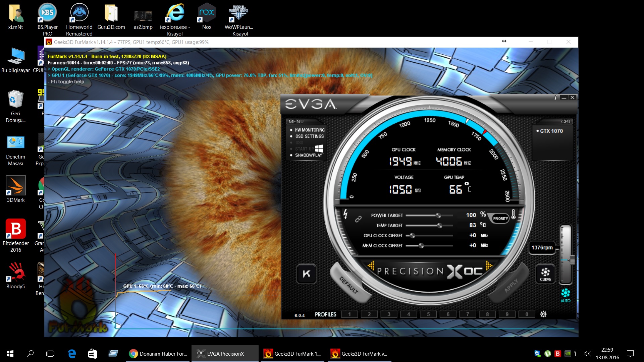Toggle the PRIORITY button

point(500,219)
